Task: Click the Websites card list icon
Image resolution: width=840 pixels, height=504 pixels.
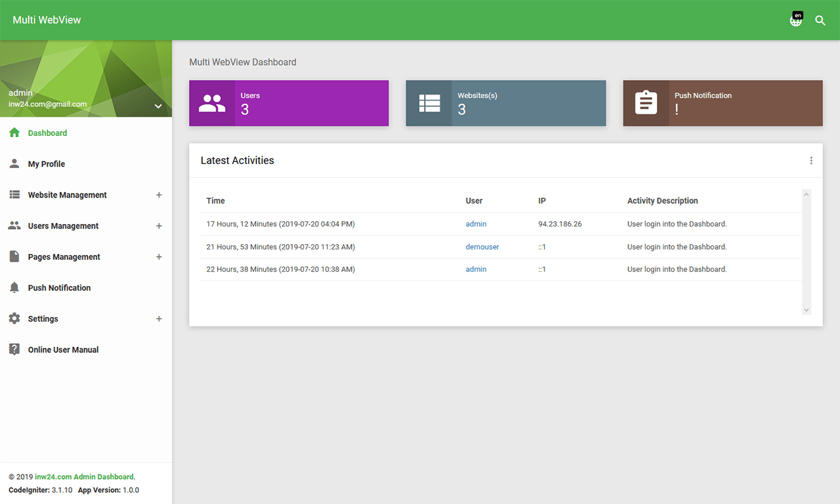Action: tap(429, 103)
